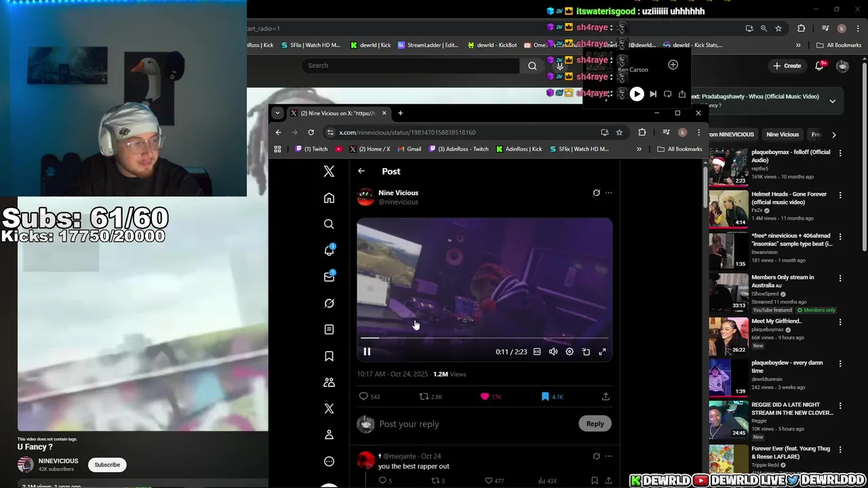Share the Nine Vicious post

click(606, 396)
